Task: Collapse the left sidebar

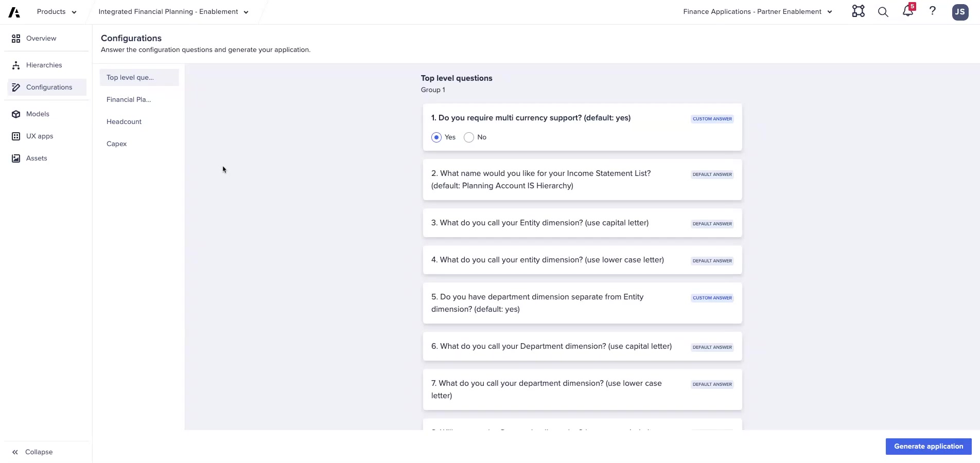Action: (32, 452)
